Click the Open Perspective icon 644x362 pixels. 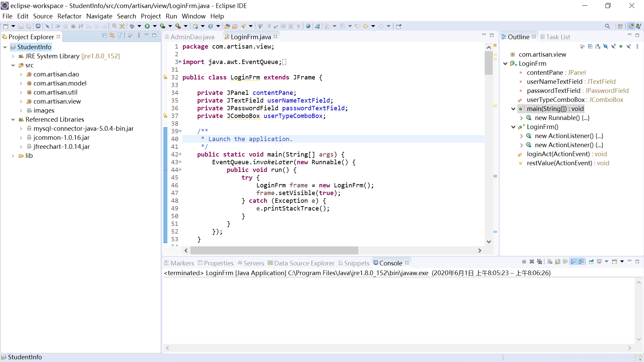tap(620, 26)
